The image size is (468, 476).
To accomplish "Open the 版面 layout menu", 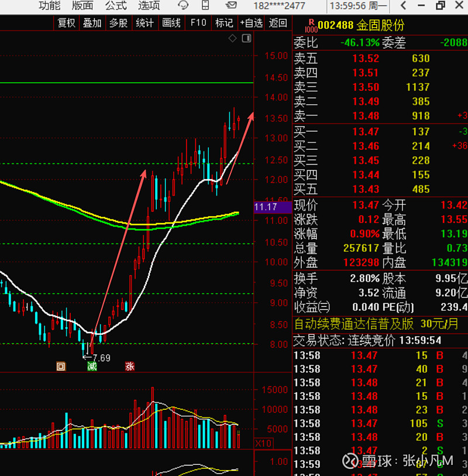I will 82,6.
